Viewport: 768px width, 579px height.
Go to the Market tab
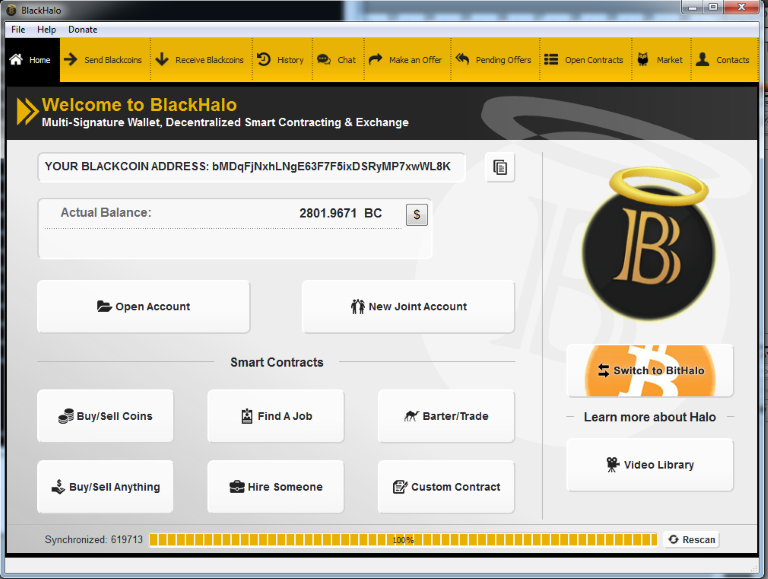pos(661,60)
